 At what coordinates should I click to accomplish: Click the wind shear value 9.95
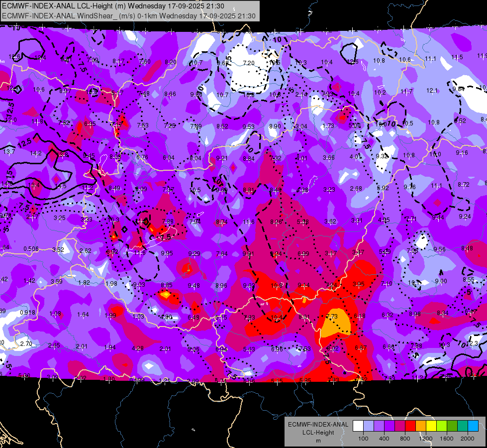(167, 253)
